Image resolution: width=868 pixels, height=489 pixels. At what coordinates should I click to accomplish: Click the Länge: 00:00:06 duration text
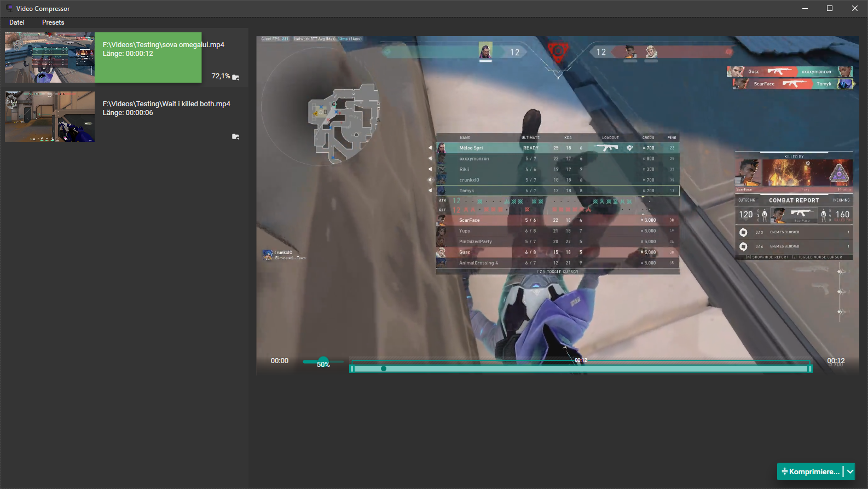[x=128, y=113]
